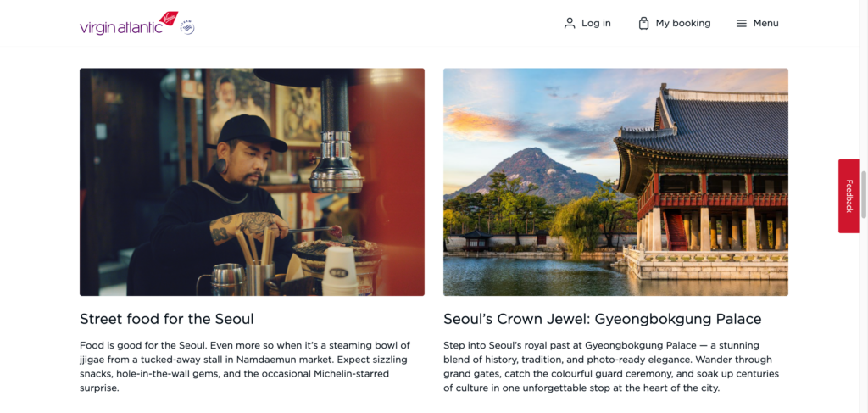This screenshot has height=413, width=868.
Task: Select the Log in text link
Action: click(x=596, y=23)
